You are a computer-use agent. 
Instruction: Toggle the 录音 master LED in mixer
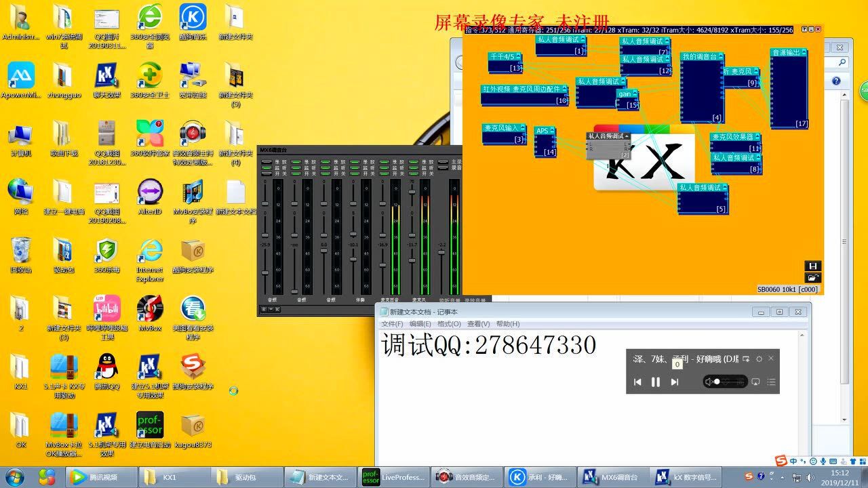click(443, 167)
